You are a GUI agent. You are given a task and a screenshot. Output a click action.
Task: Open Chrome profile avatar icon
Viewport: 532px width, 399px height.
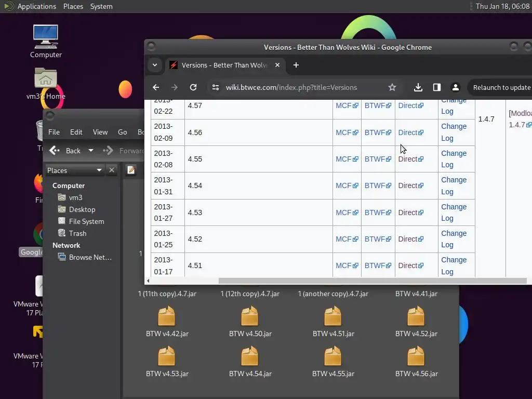[455, 87]
